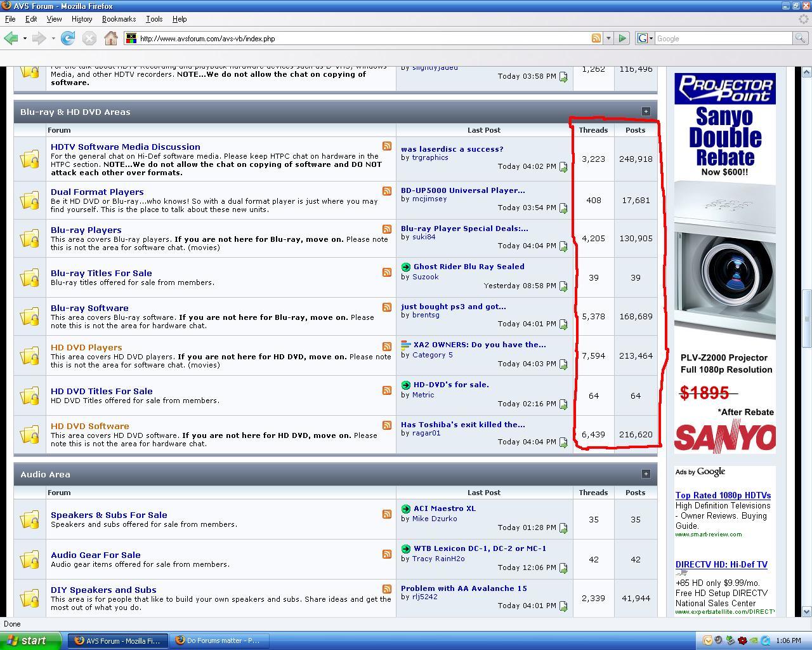This screenshot has height=650, width=812.
Task: Open the Tools menu
Action: [154, 19]
